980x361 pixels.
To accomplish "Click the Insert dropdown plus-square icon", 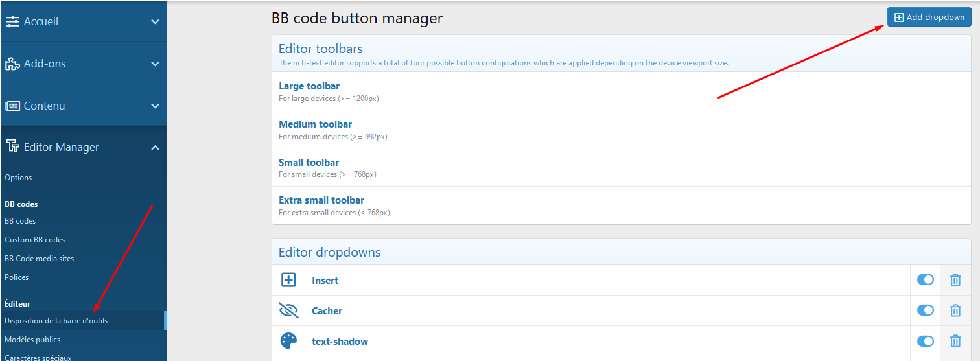I will click(288, 280).
